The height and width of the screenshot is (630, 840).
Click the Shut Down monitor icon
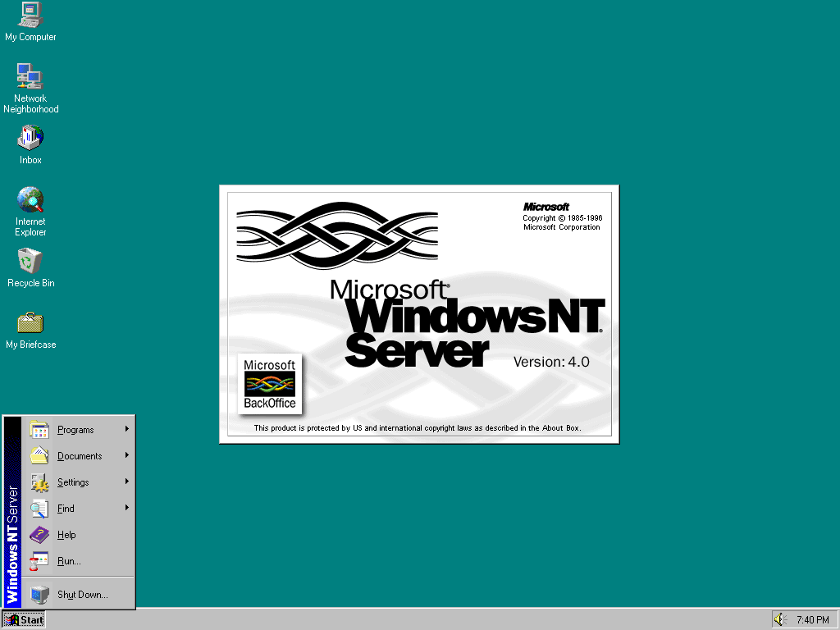coord(39,595)
